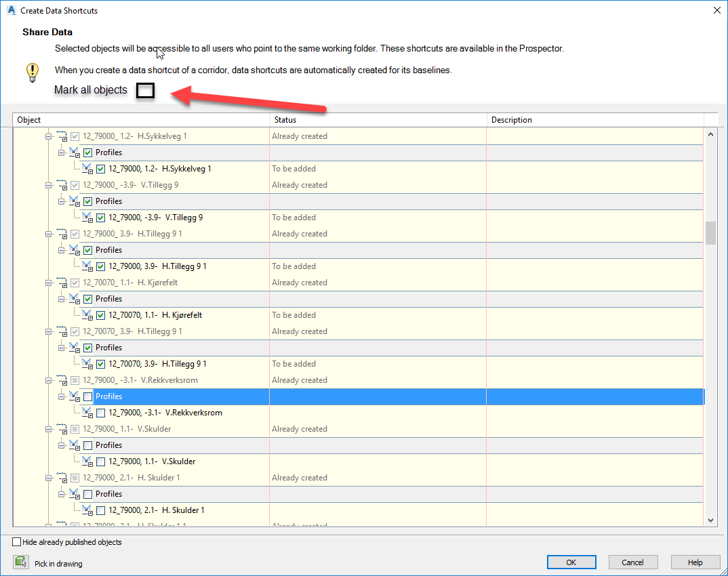
Task: Click profile icon beside 12_79000, 3.9- H.Tillegg 9 1
Action: point(87,266)
